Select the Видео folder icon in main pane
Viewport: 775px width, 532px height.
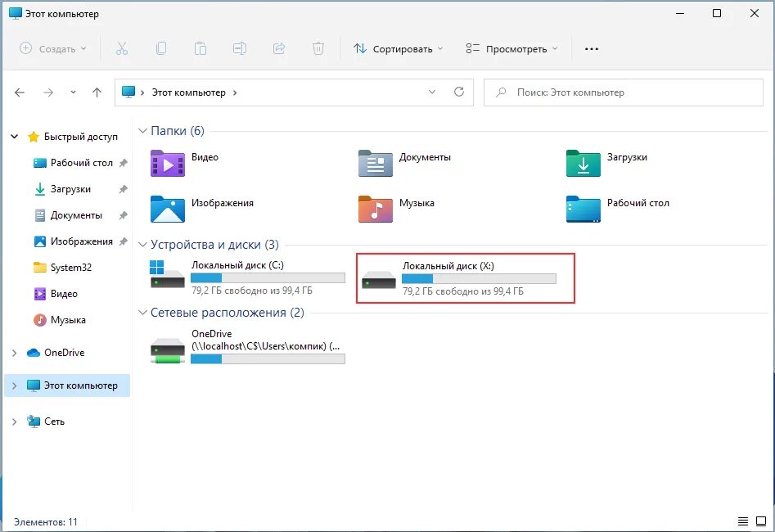click(x=168, y=163)
